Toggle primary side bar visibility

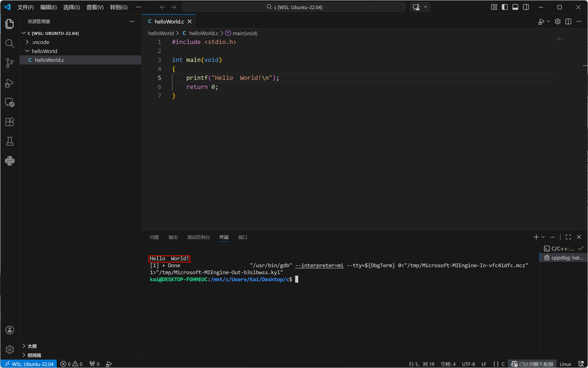tap(504, 7)
